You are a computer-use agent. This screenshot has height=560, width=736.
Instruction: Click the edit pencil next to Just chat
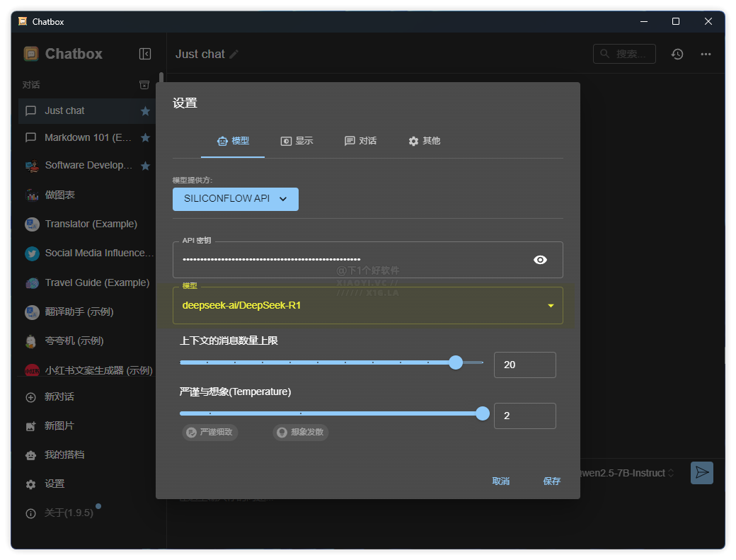coord(234,55)
